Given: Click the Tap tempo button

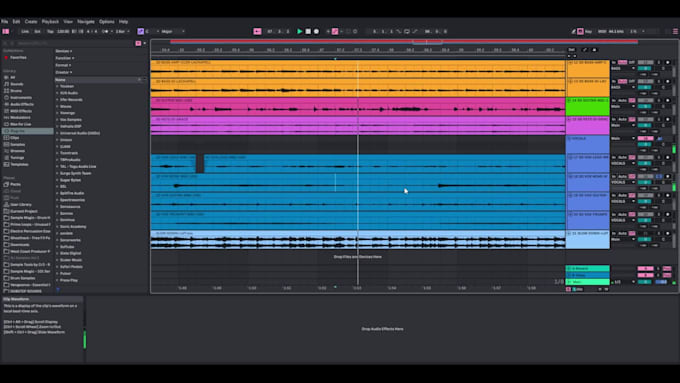Looking at the screenshot, I should coord(50,31).
